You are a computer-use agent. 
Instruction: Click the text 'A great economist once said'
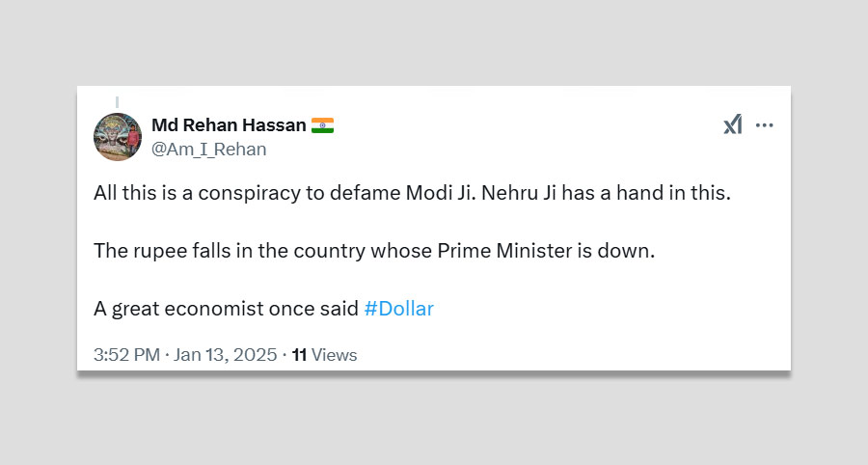tap(227, 309)
